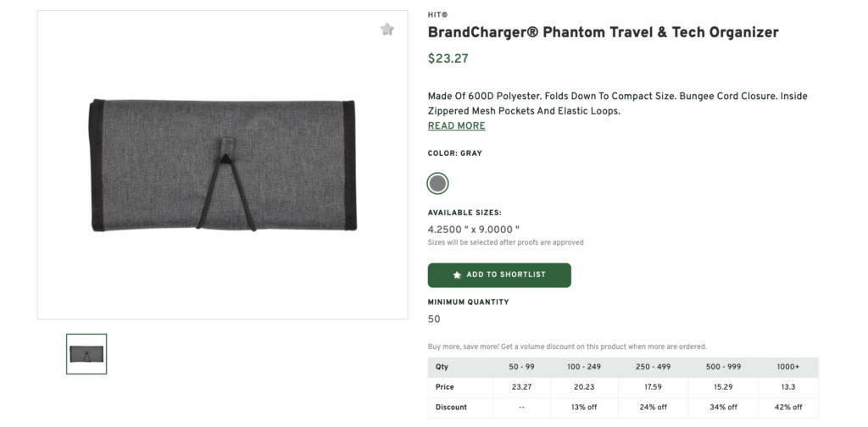
Task: Click the HIT® brand label
Action: [x=437, y=15]
